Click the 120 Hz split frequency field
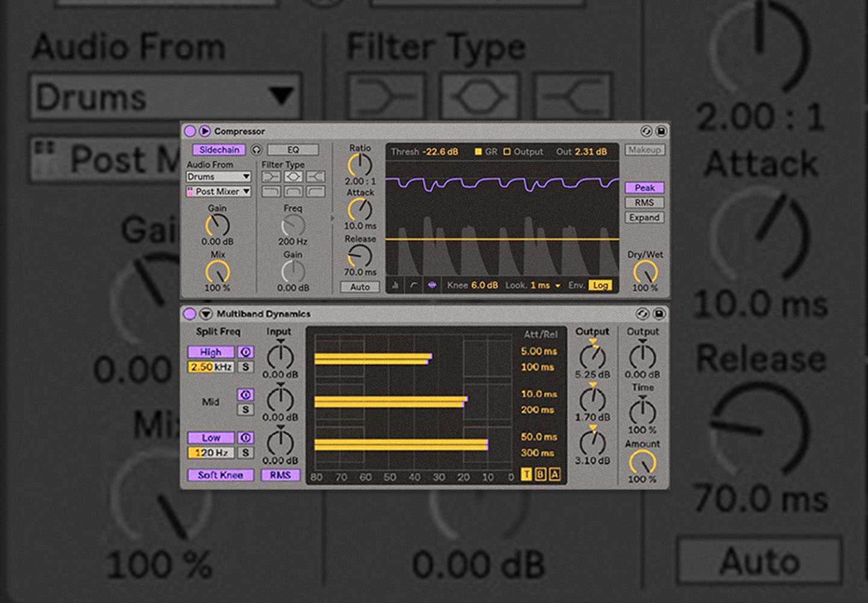Image resolution: width=868 pixels, height=603 pixels. (x=210, y=452)
